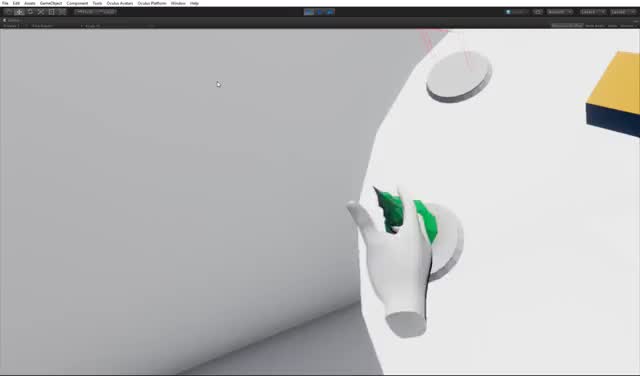Toggle the Global/Local handle rotation button
This screenshot has height=376, width=640.
tap(106, 12)
